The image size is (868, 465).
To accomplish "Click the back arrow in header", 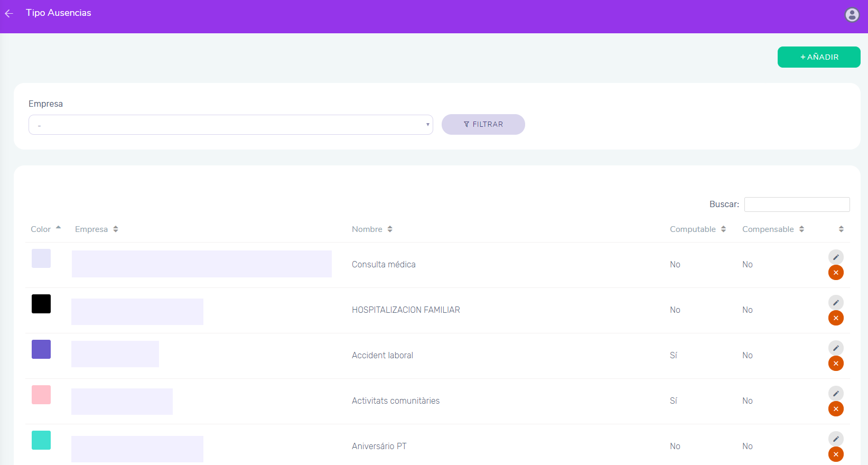I will pos(9,13).
